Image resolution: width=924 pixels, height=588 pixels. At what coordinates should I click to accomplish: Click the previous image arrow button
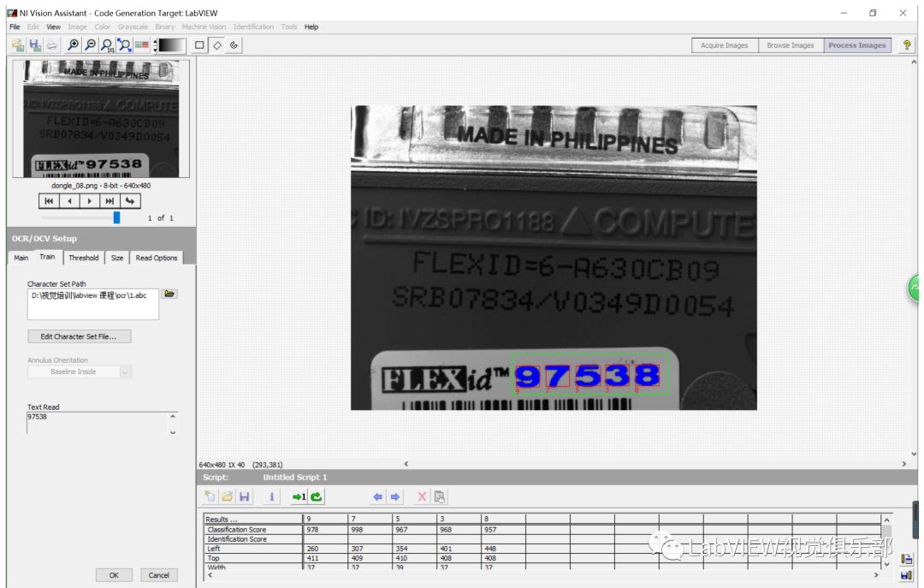69,200
